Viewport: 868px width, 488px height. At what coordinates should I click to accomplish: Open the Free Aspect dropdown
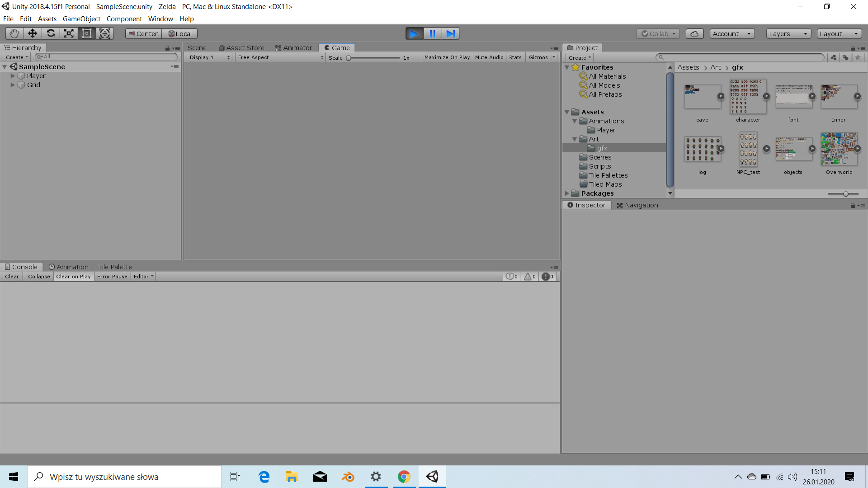[x=280, y=57]
